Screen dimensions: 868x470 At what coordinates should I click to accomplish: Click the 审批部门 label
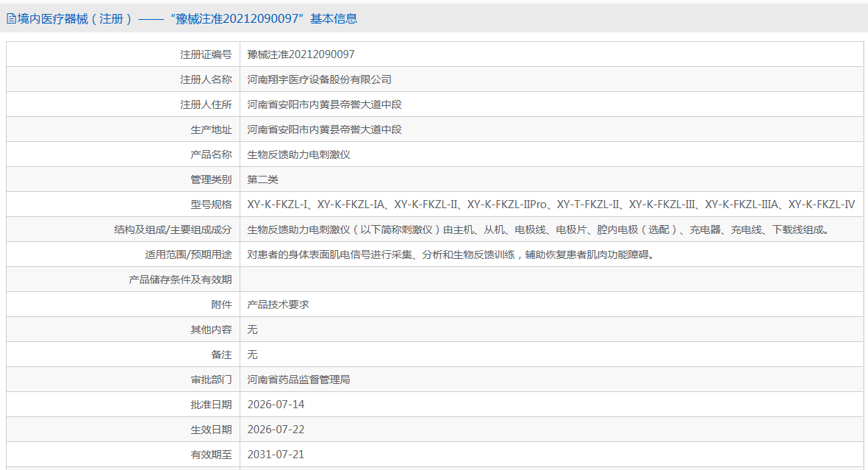click(211, 380)
